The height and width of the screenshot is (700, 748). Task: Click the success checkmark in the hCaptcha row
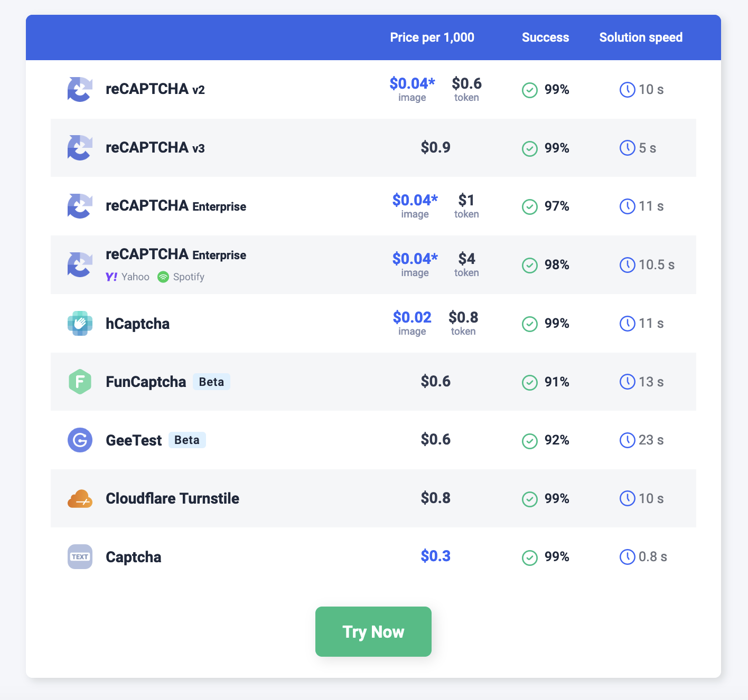(530, 324)
